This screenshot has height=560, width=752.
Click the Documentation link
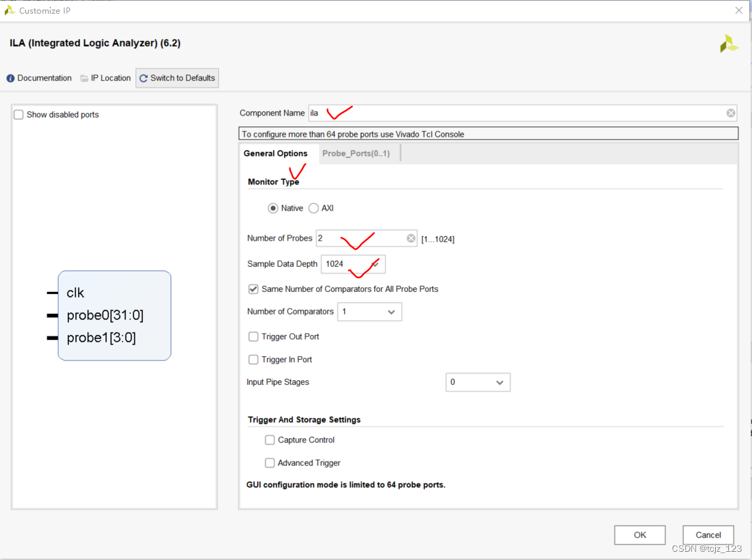click(44, 78)
